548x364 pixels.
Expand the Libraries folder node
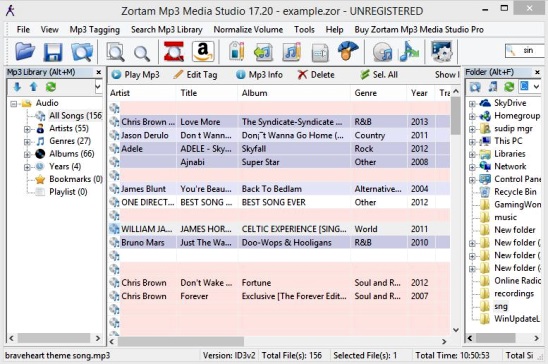point(472,154)
